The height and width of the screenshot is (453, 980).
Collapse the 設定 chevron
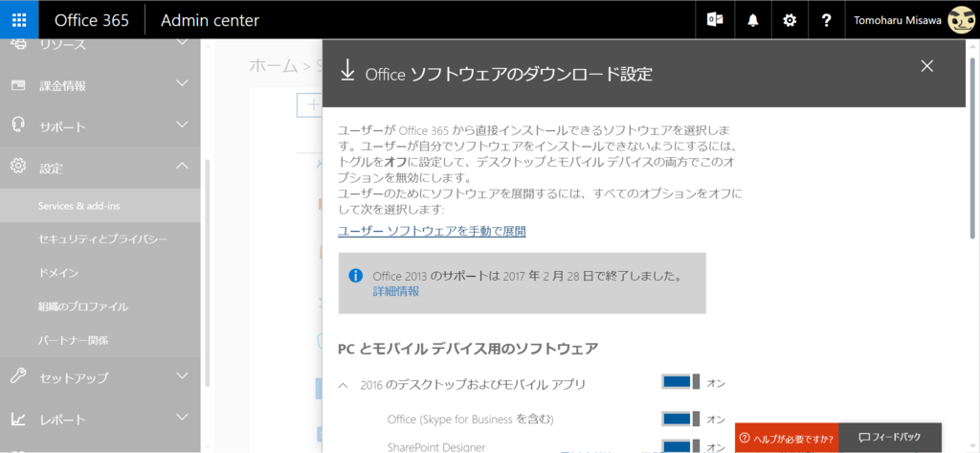pyautogui.click(x=182, y=165)
